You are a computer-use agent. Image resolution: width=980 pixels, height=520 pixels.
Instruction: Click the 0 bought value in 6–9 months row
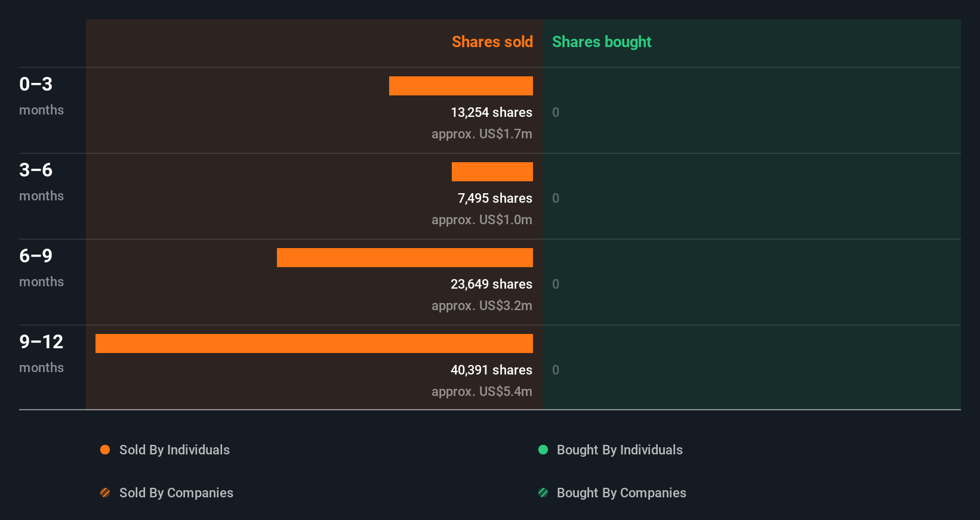556,284
